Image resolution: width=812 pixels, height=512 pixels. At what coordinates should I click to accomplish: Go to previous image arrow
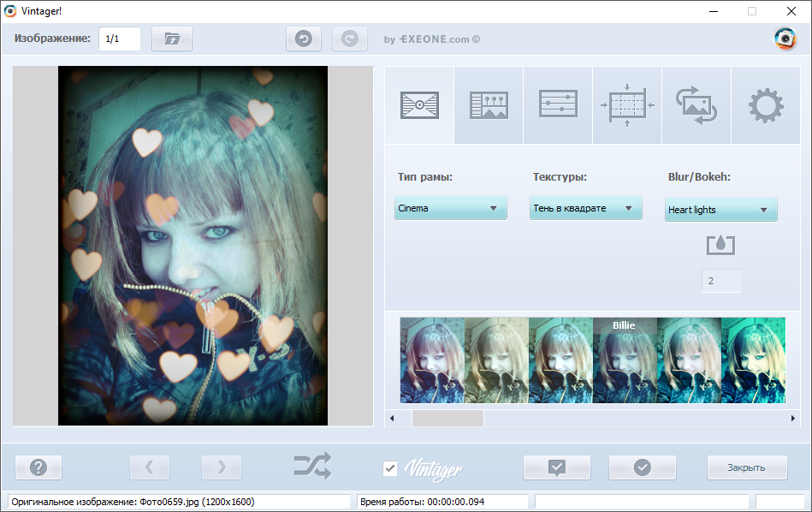(150, 467)
